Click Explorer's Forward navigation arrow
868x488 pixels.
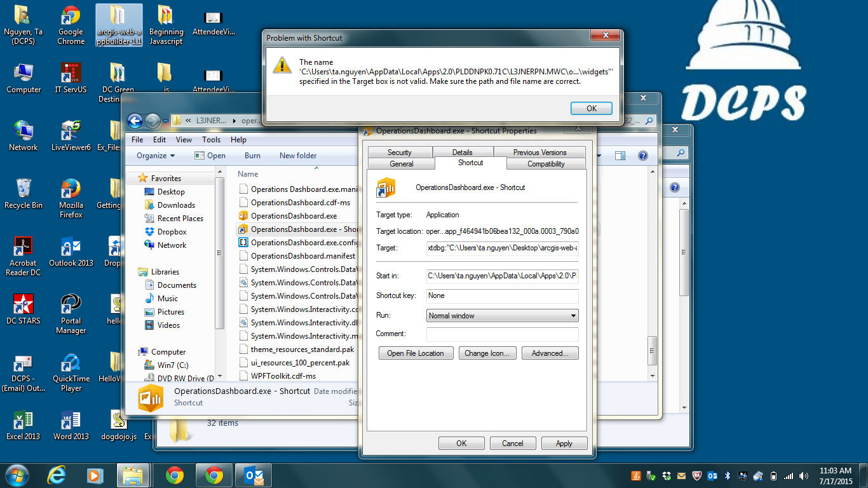tap(153, 121)
